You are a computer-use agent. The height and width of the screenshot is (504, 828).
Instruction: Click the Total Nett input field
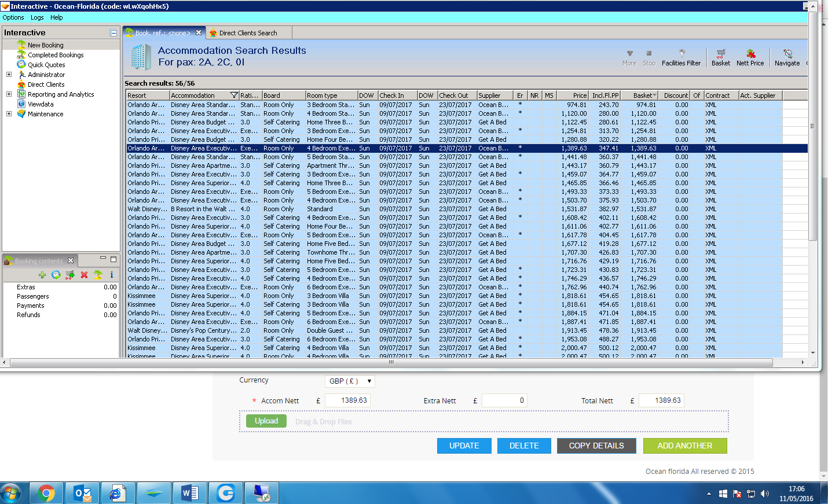pos(661,400)
